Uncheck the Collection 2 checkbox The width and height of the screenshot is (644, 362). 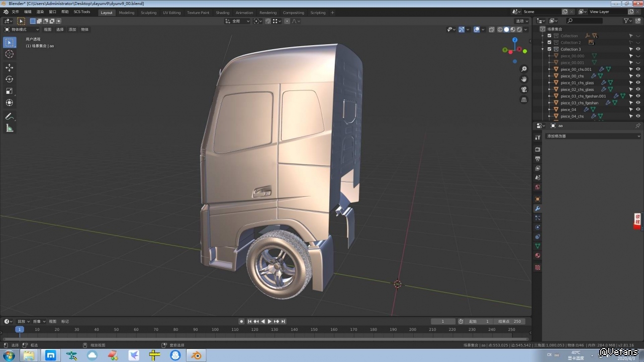tap(549, 43)
